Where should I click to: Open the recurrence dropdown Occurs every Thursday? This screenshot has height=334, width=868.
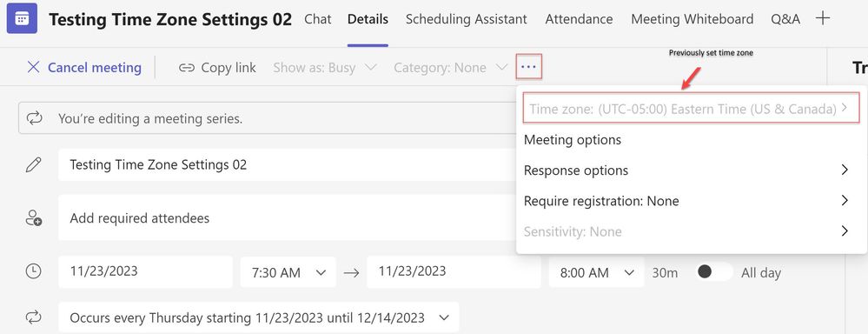click(x=259, y=317)
